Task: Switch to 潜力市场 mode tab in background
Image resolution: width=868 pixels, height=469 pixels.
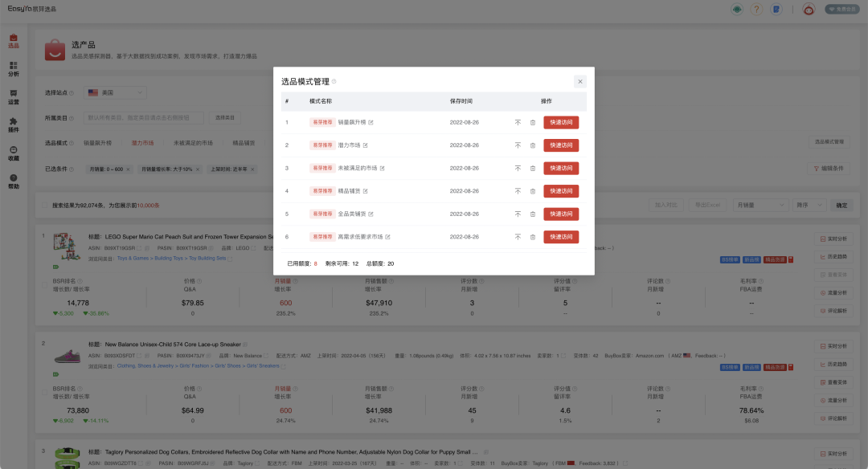Action: coord(142,143)
